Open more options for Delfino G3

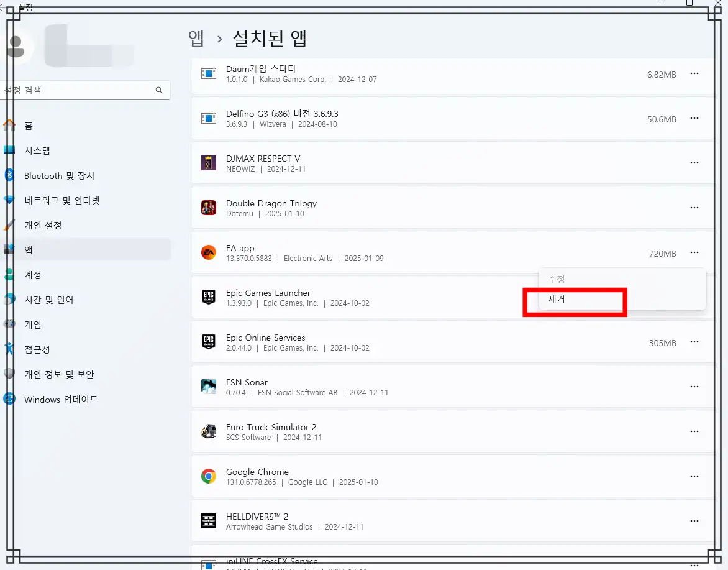click(x=694, y=118)
